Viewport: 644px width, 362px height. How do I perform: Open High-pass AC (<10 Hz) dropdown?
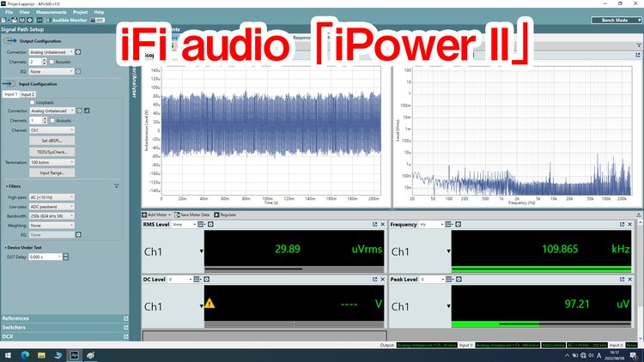(52, 197)
